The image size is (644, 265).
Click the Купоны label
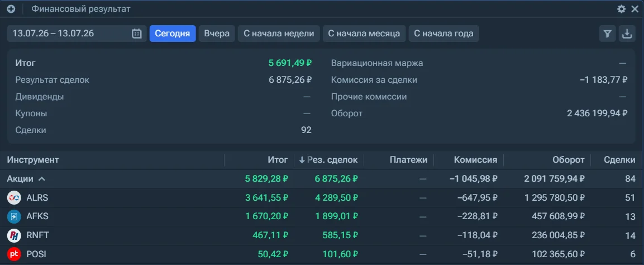click(x=31, y=113)
